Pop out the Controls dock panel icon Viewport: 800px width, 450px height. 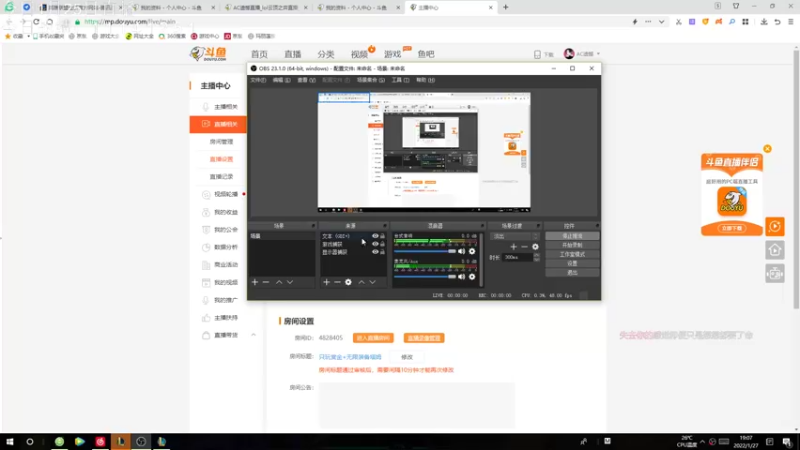pos(596,226)
